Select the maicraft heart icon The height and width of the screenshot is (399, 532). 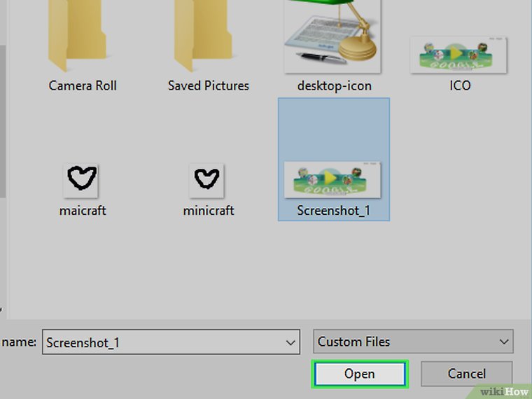coord(81,181)
